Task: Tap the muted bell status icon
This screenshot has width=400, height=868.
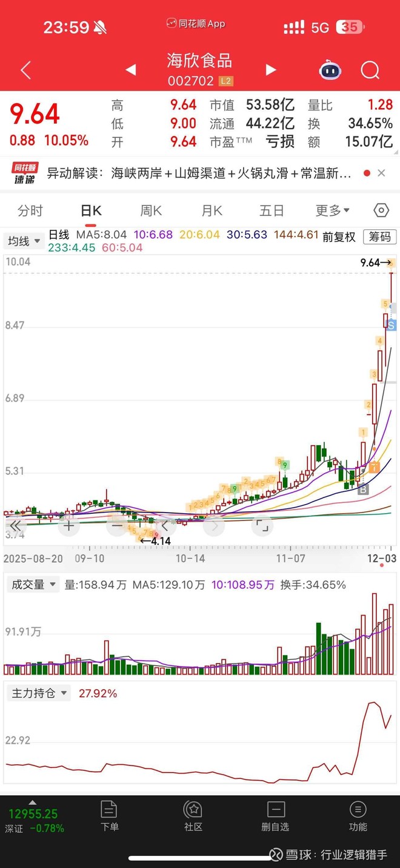Action: point(100,27)
